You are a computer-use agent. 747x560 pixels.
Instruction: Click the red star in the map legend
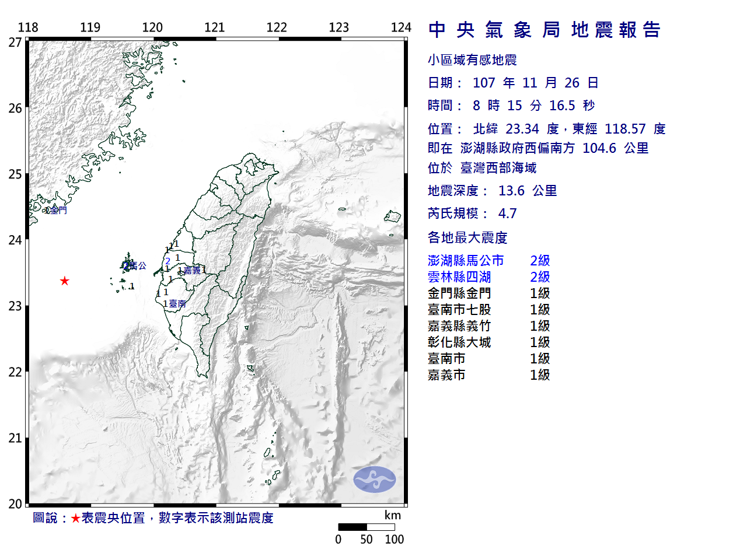76,518
